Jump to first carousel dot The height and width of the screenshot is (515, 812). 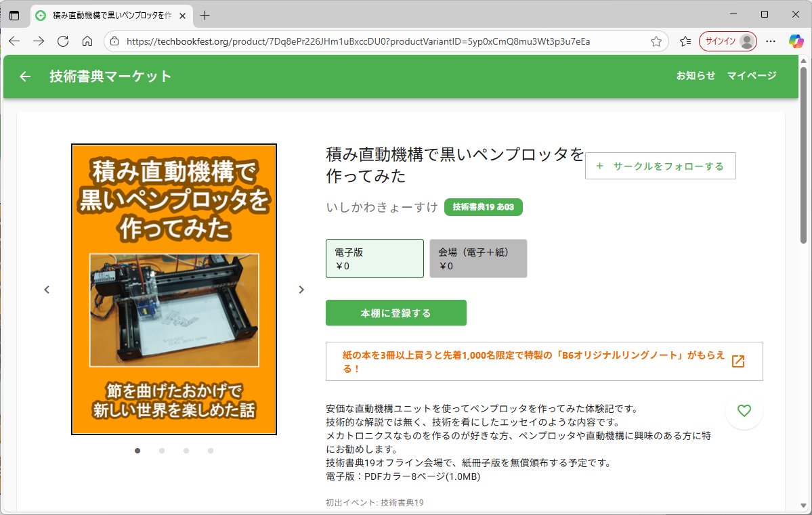click(x=137, y=451)
